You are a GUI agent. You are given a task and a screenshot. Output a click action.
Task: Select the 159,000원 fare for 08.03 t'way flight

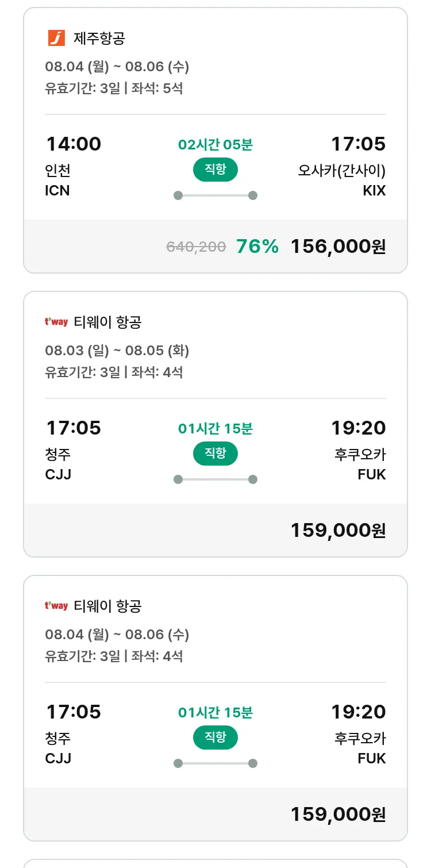point(338,531)
